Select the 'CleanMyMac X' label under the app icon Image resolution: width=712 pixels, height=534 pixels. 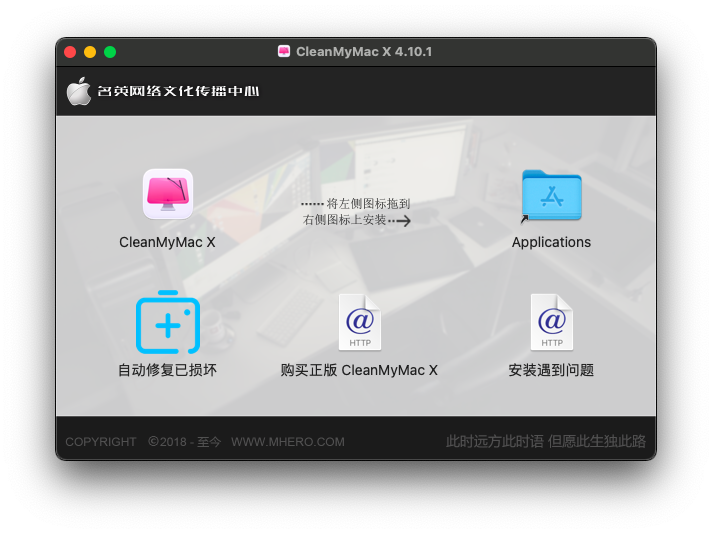point(167,242)
